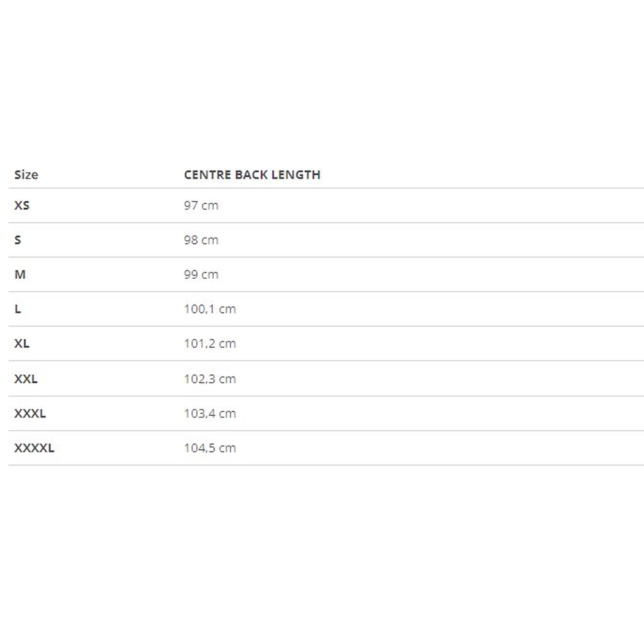644x644 pixels.
Task: Click the 103,4 cm length value
Action: [x=210, y=413]
